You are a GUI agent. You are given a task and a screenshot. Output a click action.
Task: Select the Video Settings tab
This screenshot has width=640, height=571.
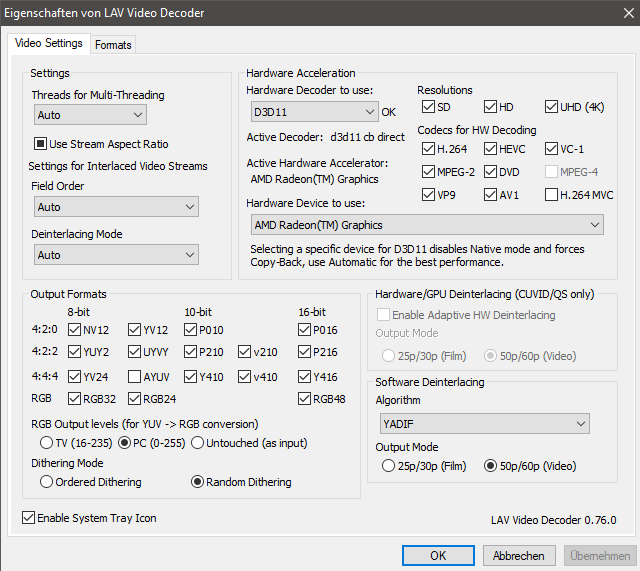(49, 44)
